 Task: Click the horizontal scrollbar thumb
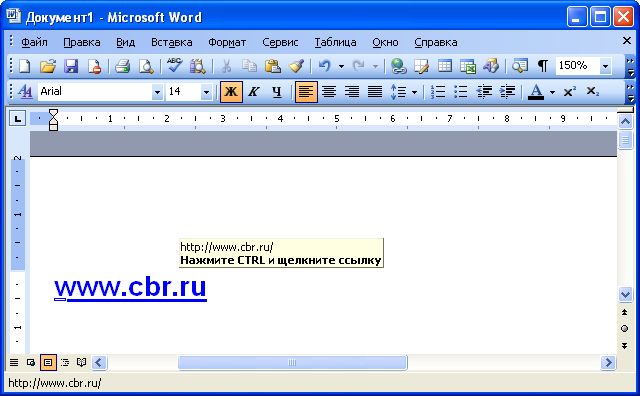[292, 363]
